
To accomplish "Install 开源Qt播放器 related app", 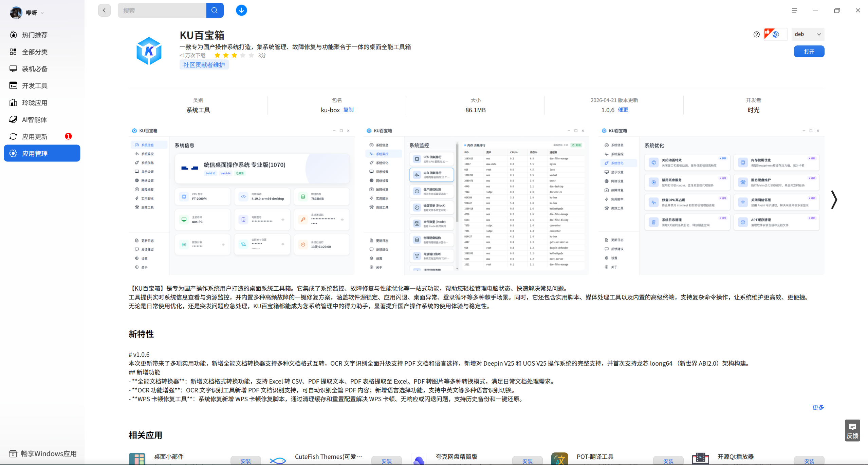I will coord(809,461).
